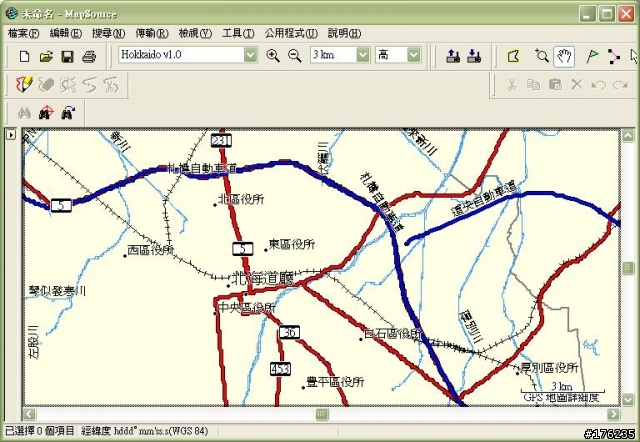The width and height of the screenshot is (640, 442).
Task: Expand the side panel with arrow button
Action: 11,134
